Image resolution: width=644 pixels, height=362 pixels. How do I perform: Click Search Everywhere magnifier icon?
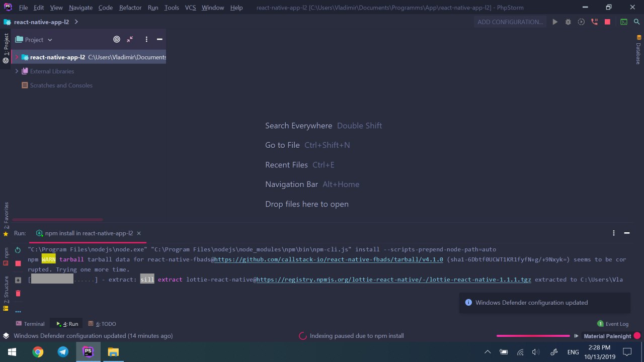(x=636, y=22)
